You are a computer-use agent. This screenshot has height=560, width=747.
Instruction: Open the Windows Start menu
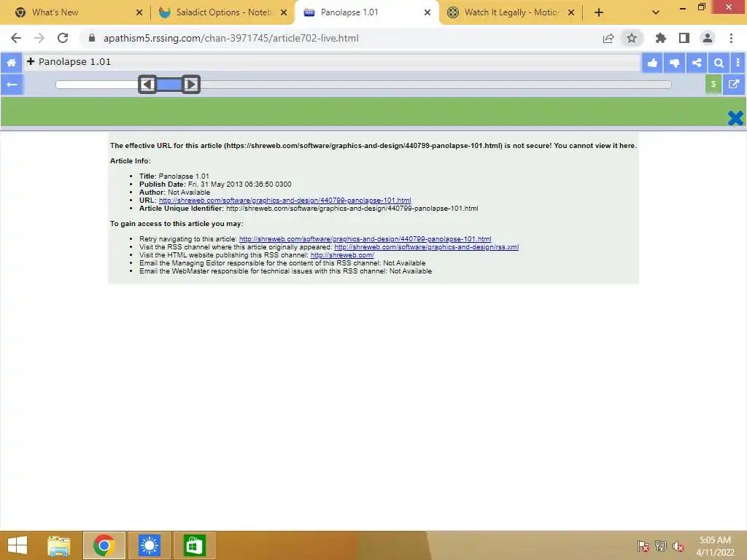tap(18, 545)
